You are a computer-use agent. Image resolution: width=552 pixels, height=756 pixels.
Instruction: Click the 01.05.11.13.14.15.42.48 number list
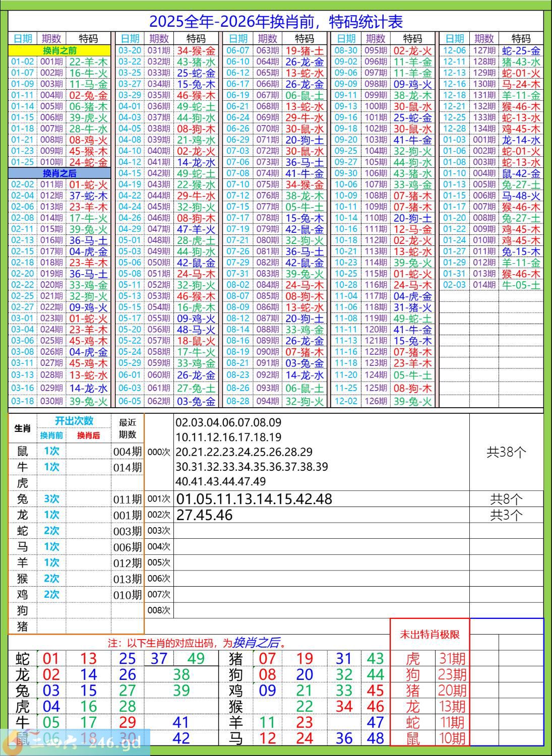(254, 499)
